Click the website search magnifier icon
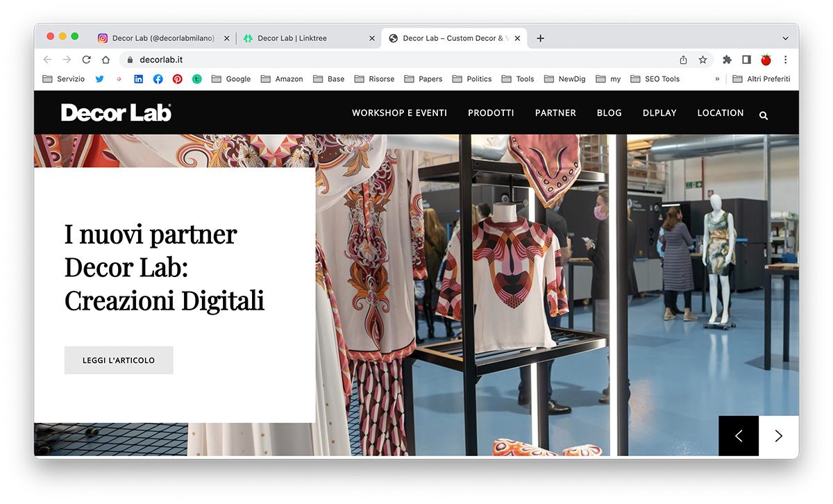Image resolution: width=833 pixels, height=504 pixels. click(764, 116)
